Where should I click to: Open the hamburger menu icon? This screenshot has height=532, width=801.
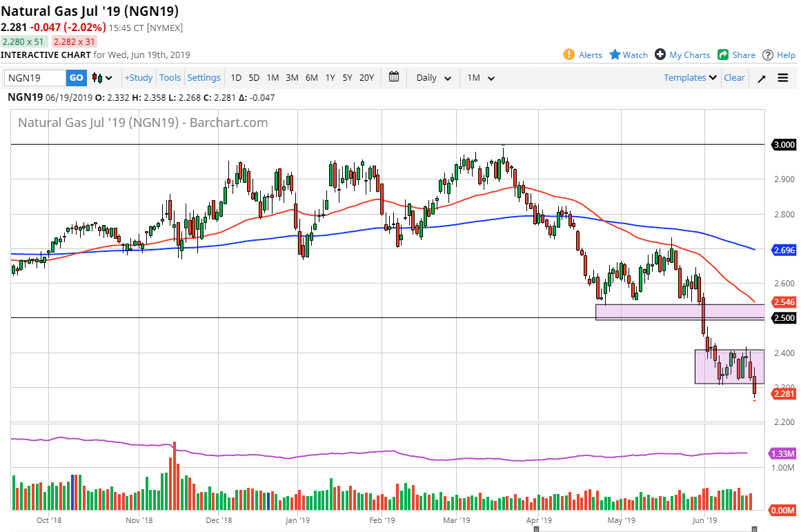point(782,78)
